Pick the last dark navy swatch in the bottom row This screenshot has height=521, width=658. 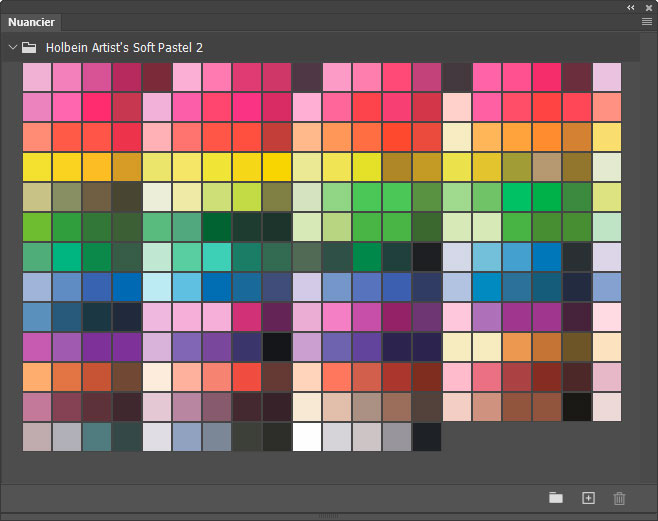coord(427,437)
